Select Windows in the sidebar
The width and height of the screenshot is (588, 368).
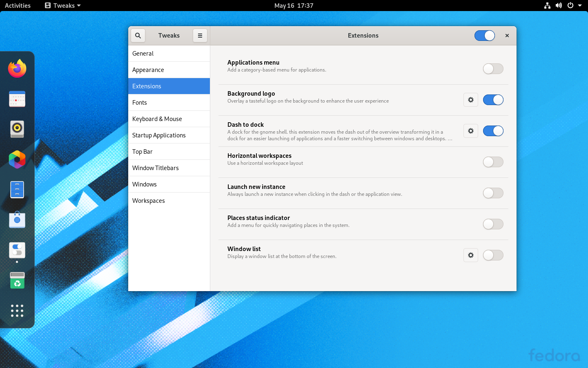(x=169, y=184)
